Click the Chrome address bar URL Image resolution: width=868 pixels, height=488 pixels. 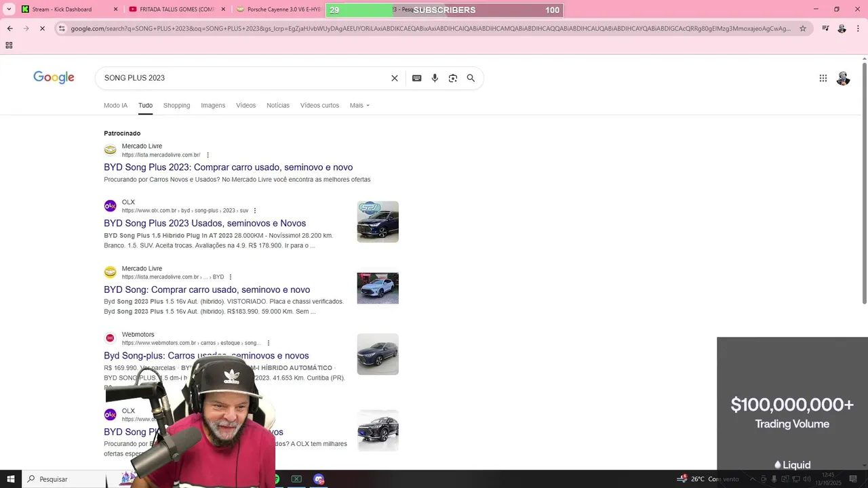coord(431,28)
